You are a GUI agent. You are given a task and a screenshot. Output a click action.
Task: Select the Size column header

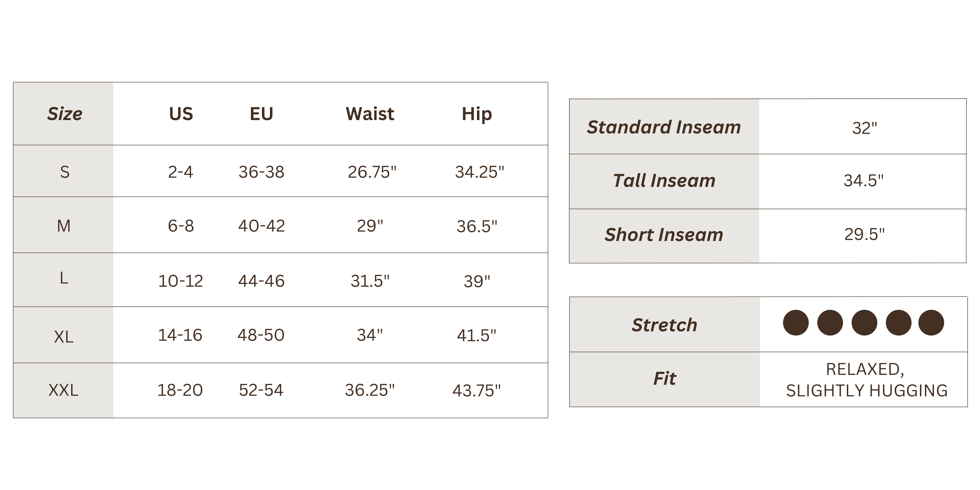click(x=65, y=114)
